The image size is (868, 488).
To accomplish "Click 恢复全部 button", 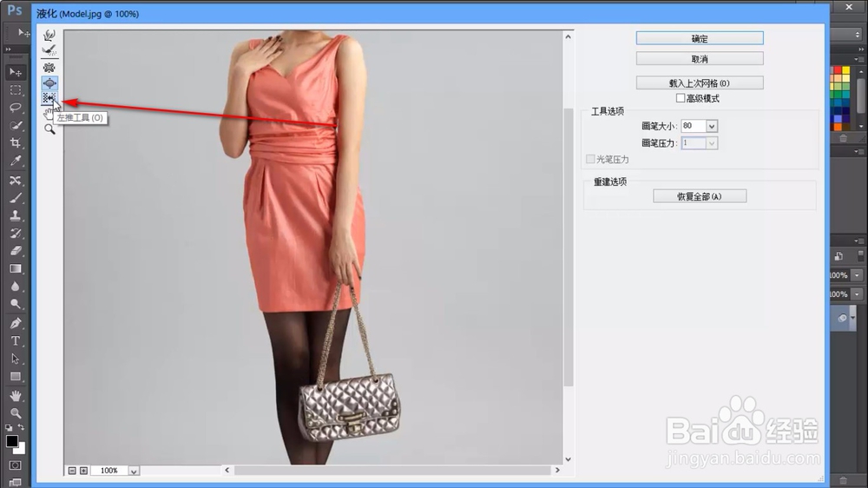I will 700,196.
